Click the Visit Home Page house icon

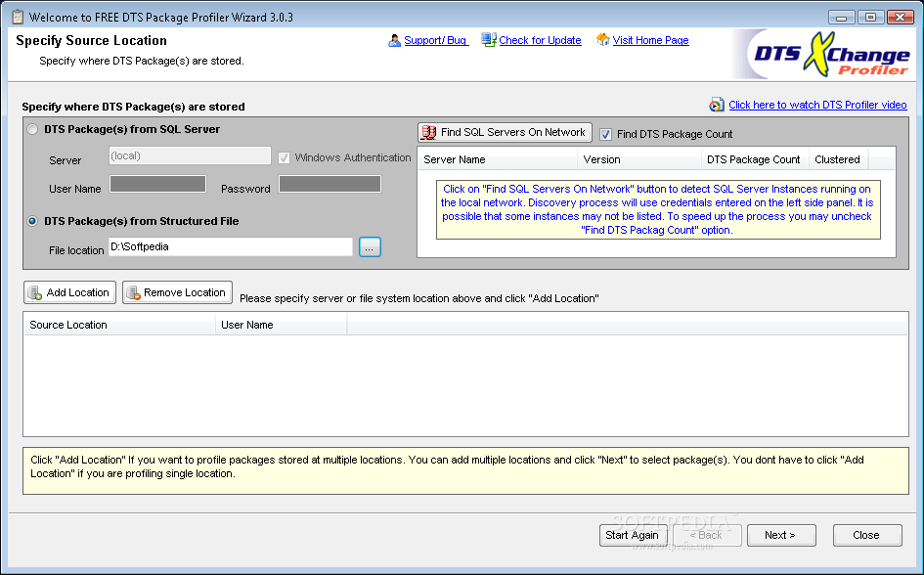click(x=602, y=40)
